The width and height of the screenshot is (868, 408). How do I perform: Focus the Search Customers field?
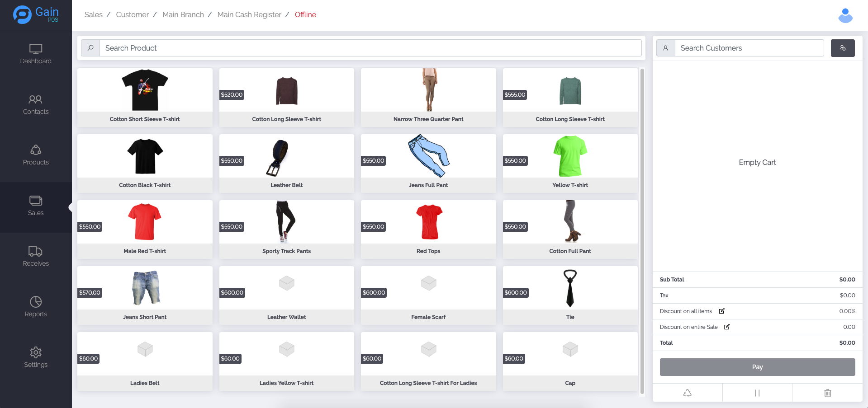click(749, 48)
